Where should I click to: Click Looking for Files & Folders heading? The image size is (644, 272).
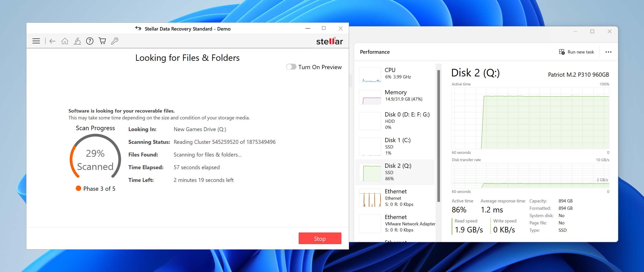click(188, 58)
